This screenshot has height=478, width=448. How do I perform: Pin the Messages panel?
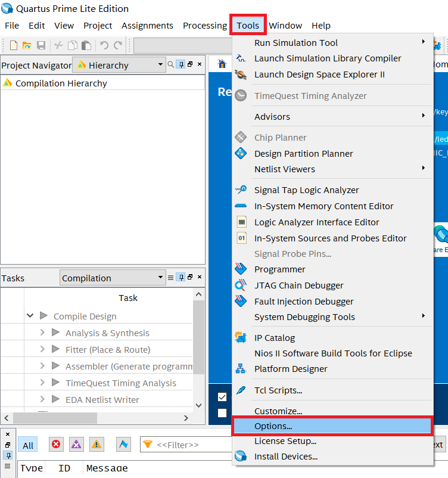[8, 455]
